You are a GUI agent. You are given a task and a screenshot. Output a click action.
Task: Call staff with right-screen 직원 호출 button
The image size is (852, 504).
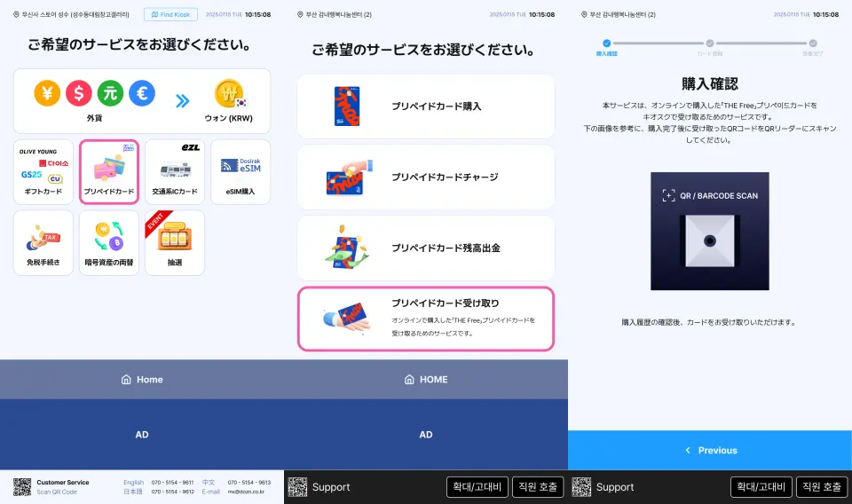822,487
